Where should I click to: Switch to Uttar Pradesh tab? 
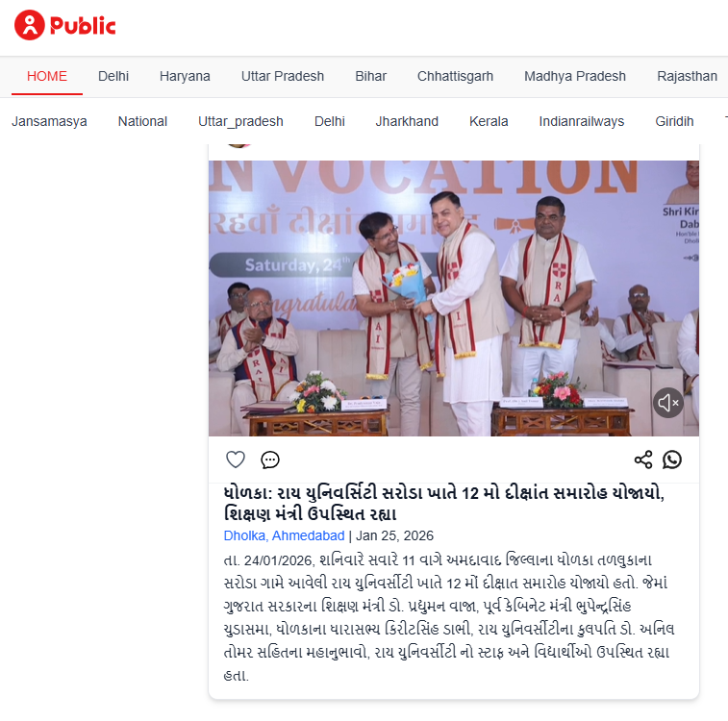point(283,76)
